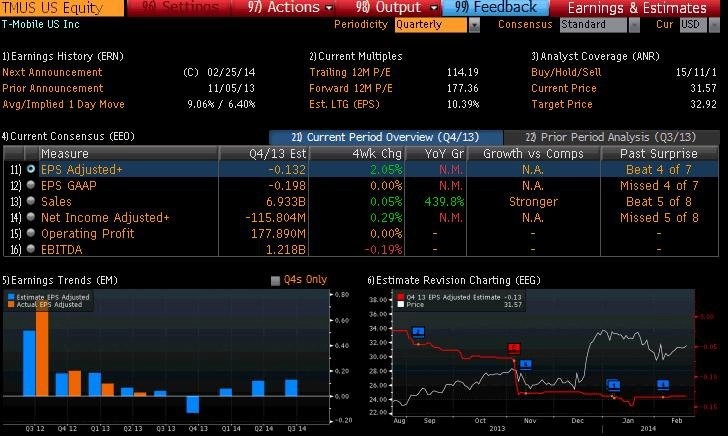
Task: Click the Sales YoY growth 439.8%
Action: click(x=444, y=202)
